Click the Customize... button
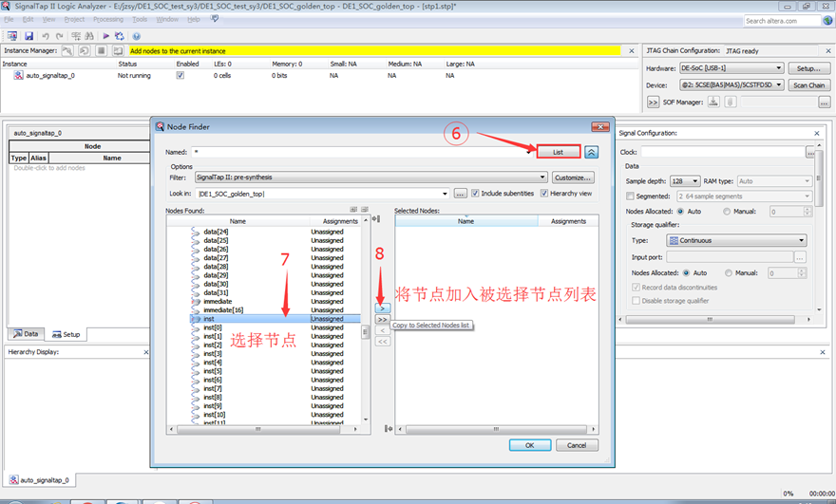The width and height of the screenshot is (836, 504). (573, 177)
